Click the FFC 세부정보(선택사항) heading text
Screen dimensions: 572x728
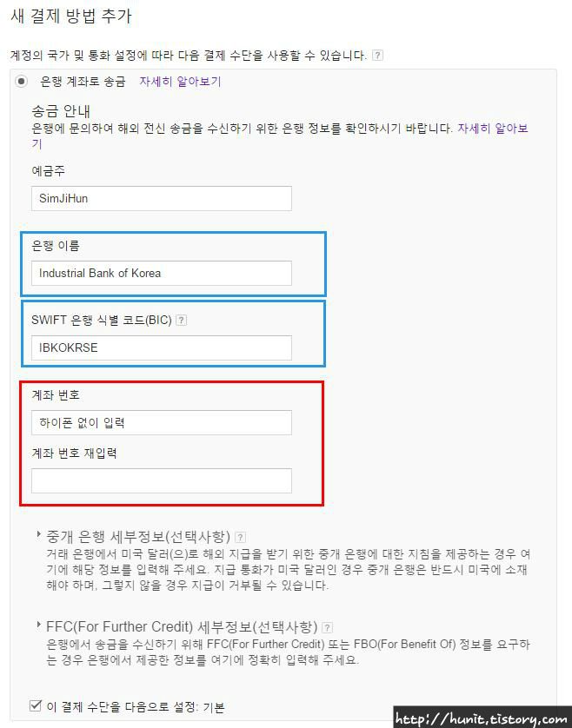point(182,626)
